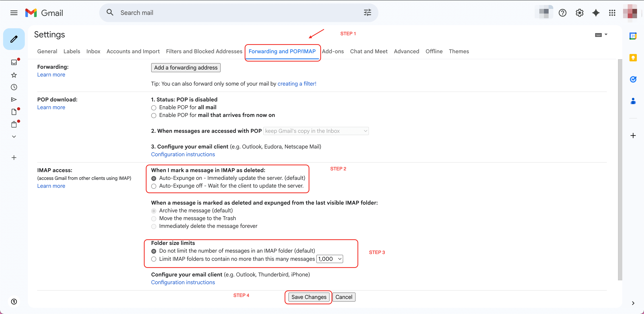Click Add a forwarding address button

(x=186, y=68)
